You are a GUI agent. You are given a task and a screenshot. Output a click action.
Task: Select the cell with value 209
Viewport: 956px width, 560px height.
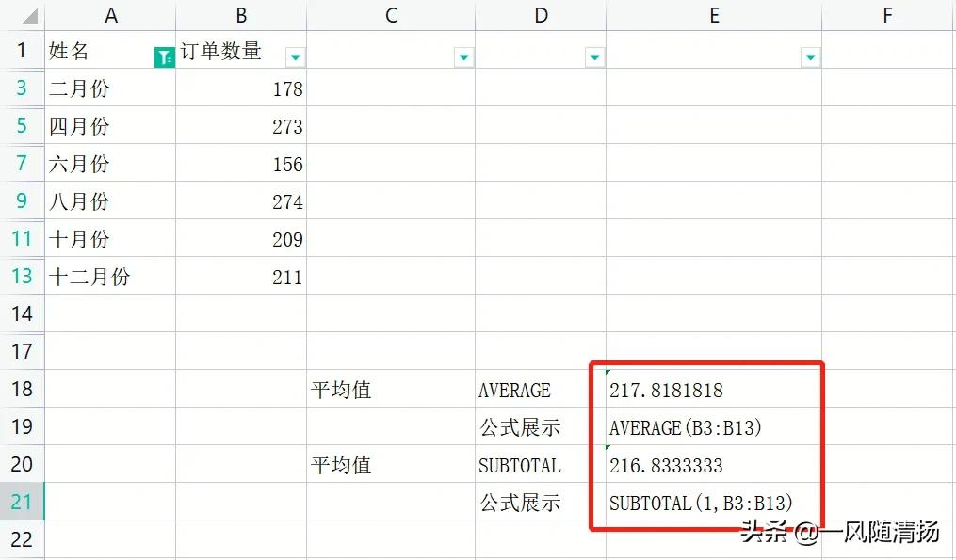pyautogui.click(x=241, y=239)
